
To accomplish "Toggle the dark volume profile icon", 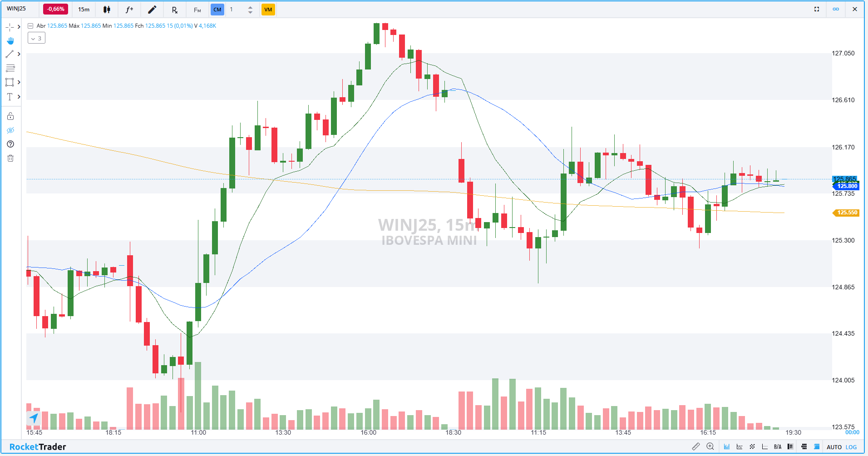I will [804, 446].
